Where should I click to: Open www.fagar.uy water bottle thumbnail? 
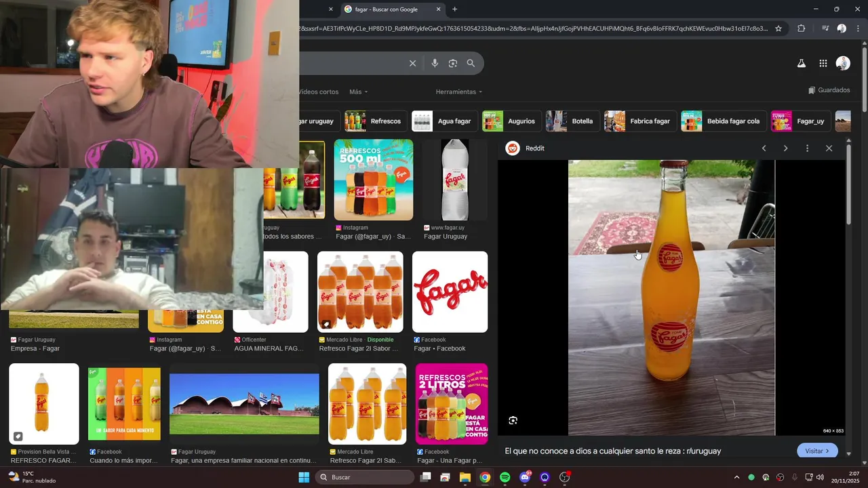[455, 180]
